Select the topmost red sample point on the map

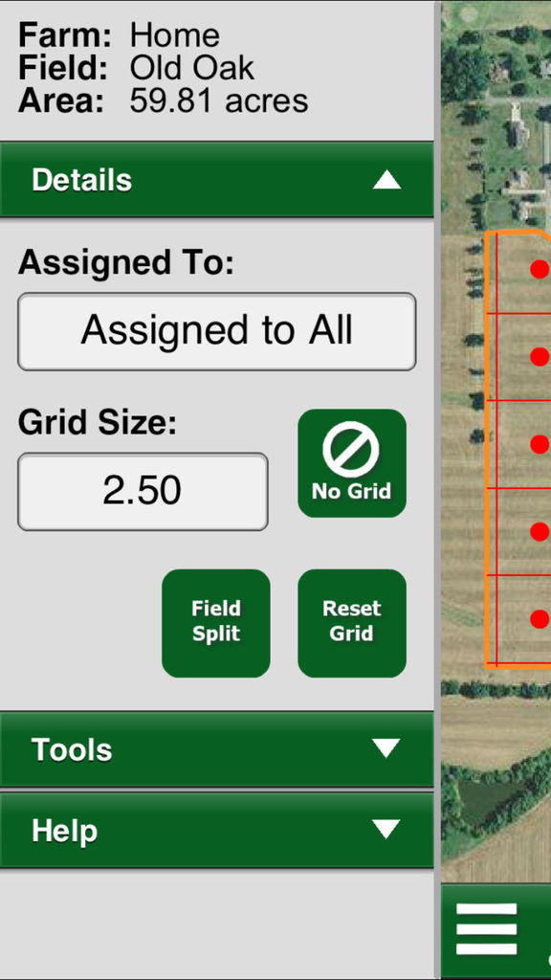540,269
